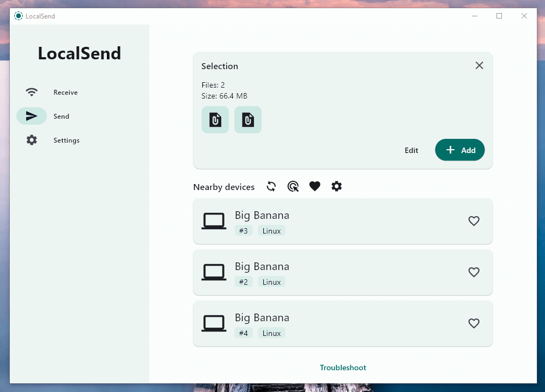Screen dimensions: 545x392
Task: Select the Send paper plane icon in sidebar
Action: click(x=32, y=116)
